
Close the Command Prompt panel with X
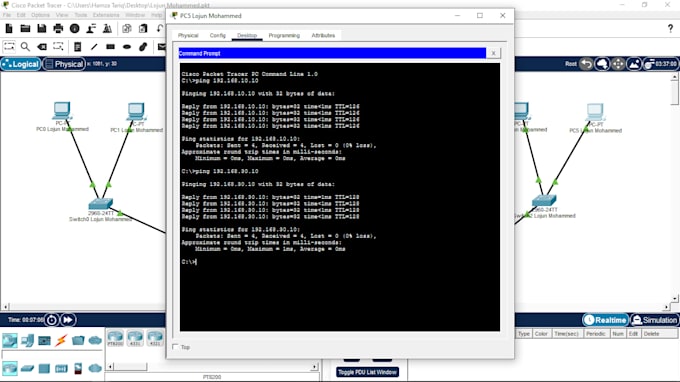pyautogui.click(x=493, y=53)
